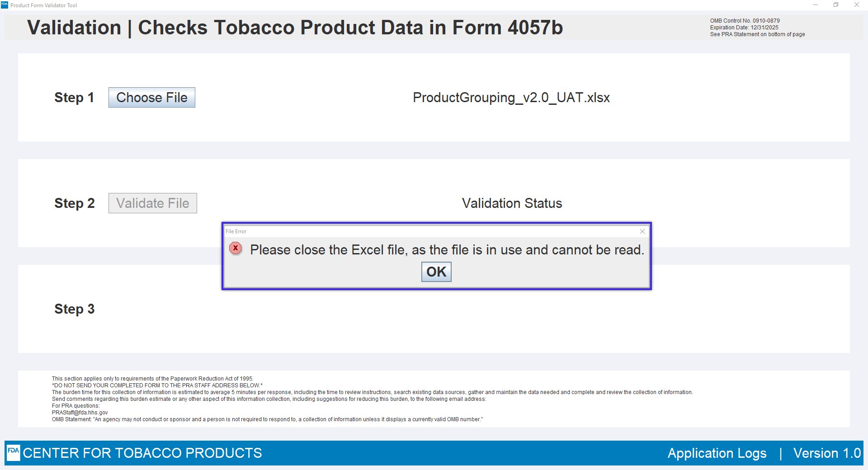Close the File Error dialog with X

pyautogui.click(x=642, y=231)
